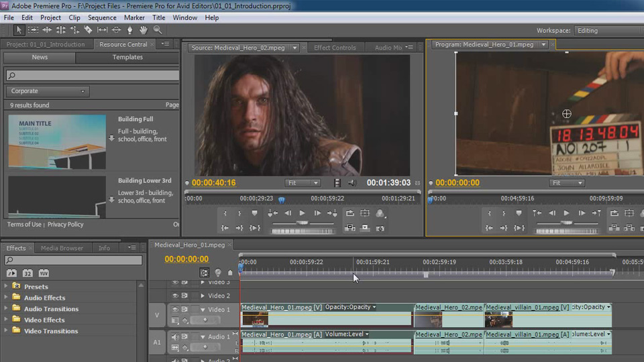The width and height of the screenshot is (644, 362).
Task: Toggle track lock box on Video 1
Action: click(x=195, y=309)
